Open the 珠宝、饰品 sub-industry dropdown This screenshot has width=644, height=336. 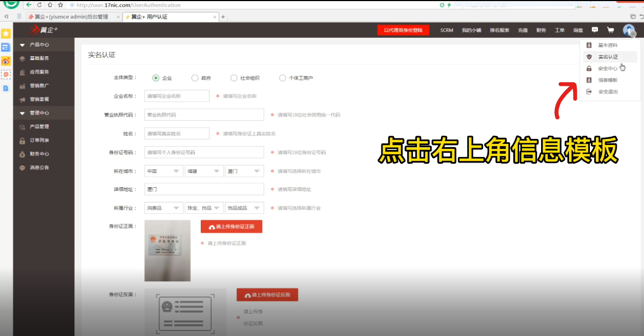(204, 208)
